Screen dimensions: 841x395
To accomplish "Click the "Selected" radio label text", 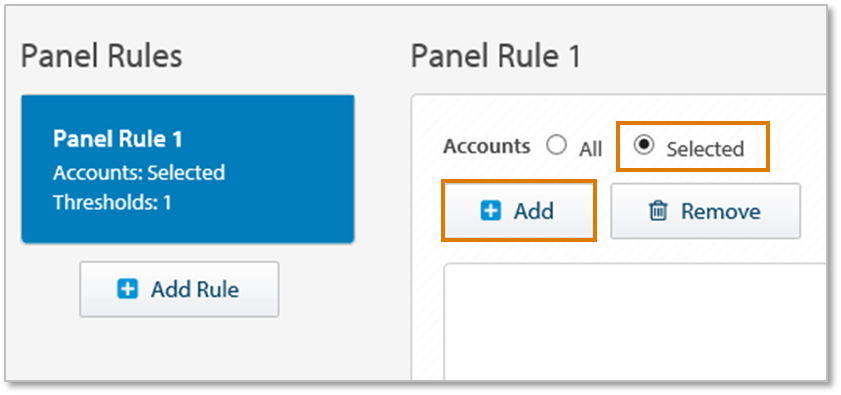I will [705, 149].
